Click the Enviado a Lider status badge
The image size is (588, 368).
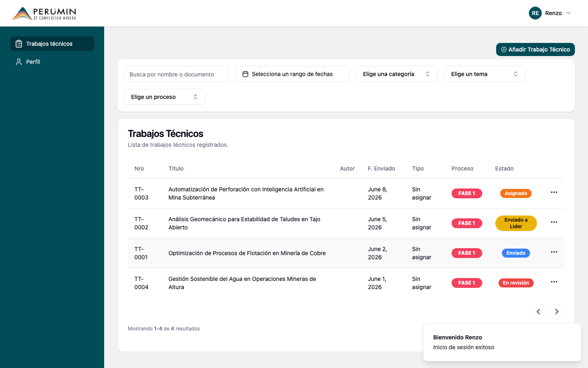[516, 223]
